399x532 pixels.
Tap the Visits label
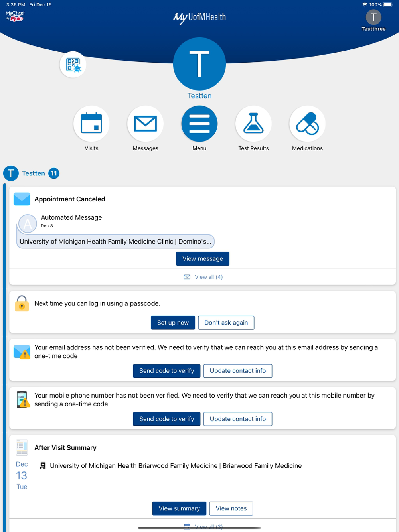point(91,148)
